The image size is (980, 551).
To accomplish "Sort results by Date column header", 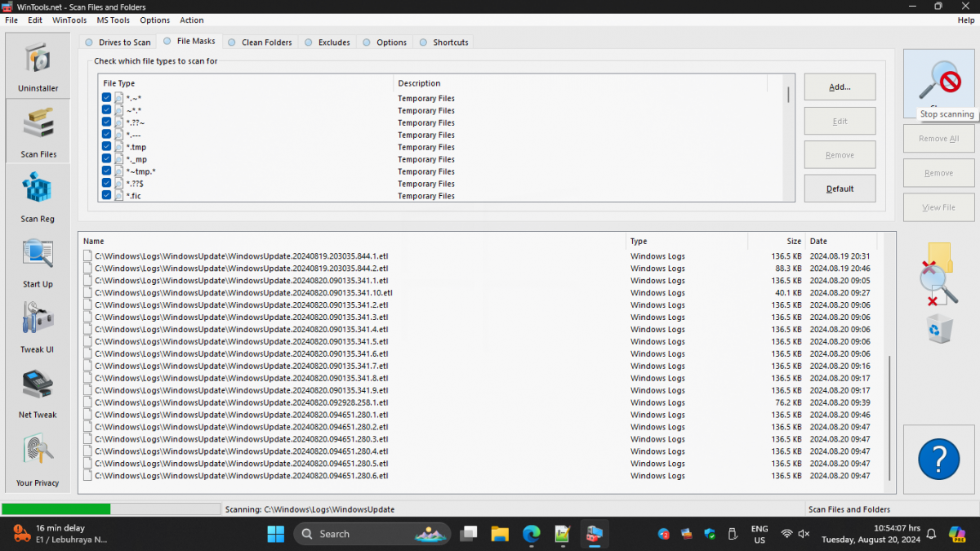I will point(841,241).
